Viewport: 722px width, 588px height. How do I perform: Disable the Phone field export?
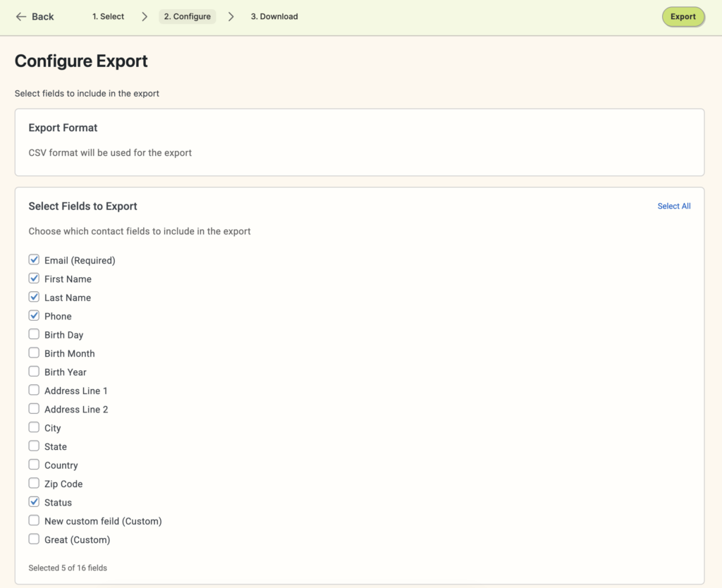(34, 316)
